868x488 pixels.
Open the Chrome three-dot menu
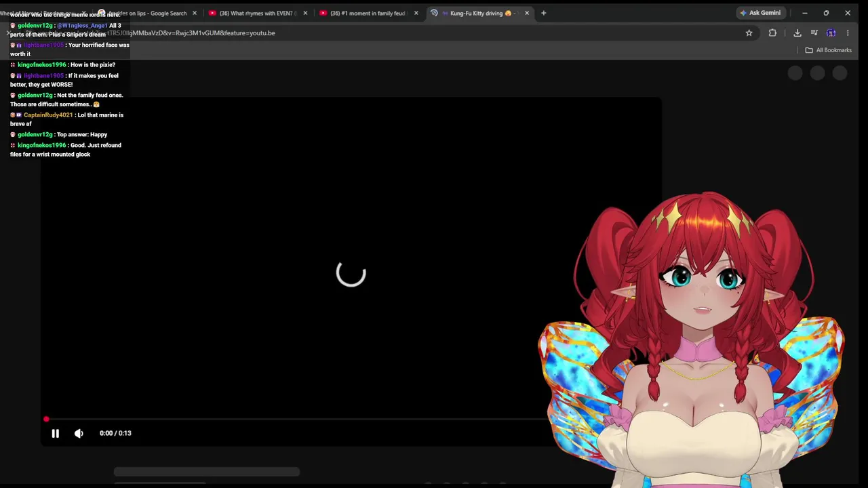coord(848,33)
